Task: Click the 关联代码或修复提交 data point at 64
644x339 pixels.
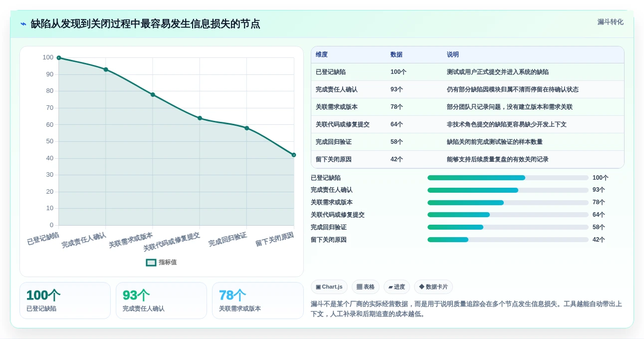Action: tap(200, 118)
